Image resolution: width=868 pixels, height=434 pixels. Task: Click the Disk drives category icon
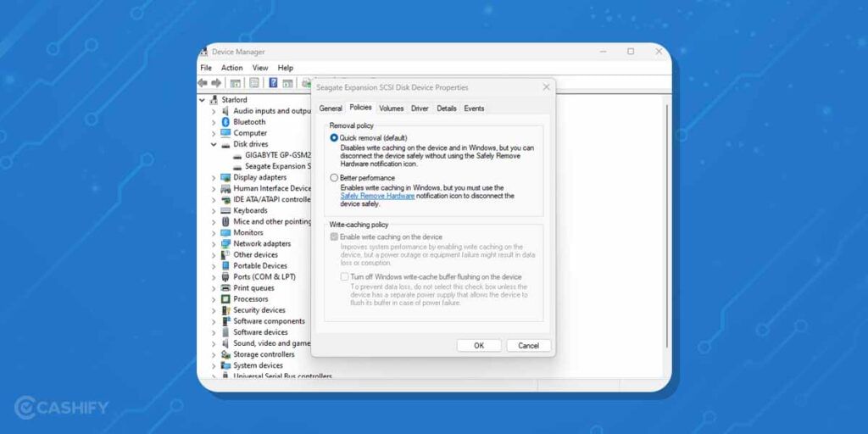coord(225,144)
